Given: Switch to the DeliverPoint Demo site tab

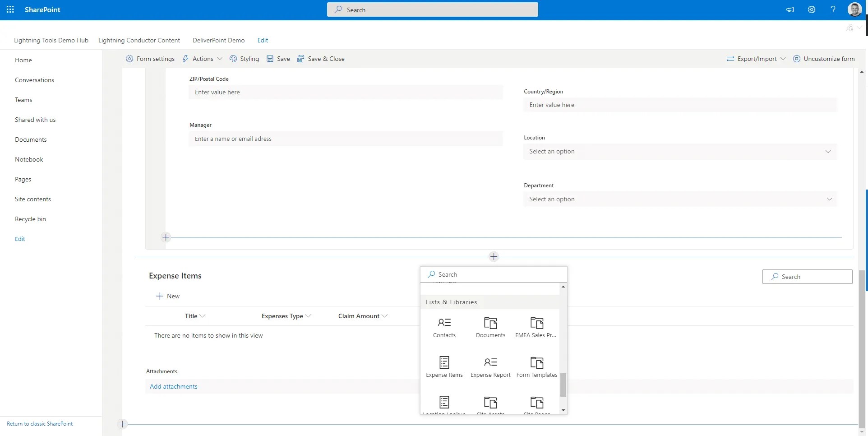Looking at the screenshot, I should [218, 40].
